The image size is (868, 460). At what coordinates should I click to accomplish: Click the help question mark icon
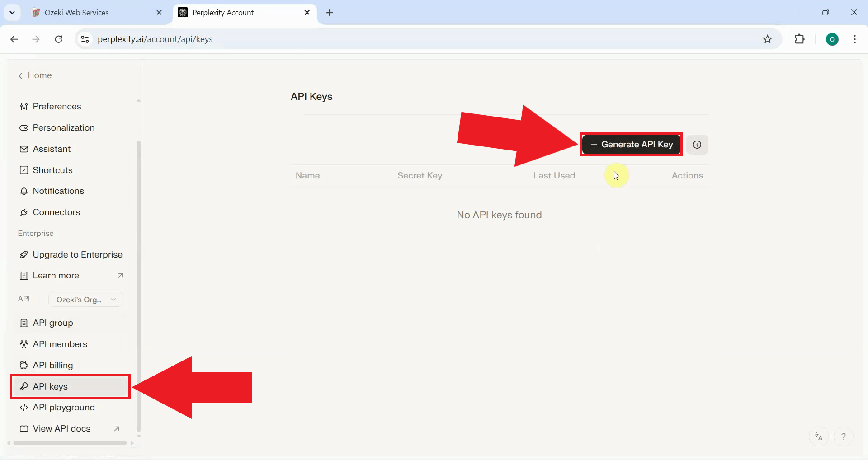(x=844, y=436)
